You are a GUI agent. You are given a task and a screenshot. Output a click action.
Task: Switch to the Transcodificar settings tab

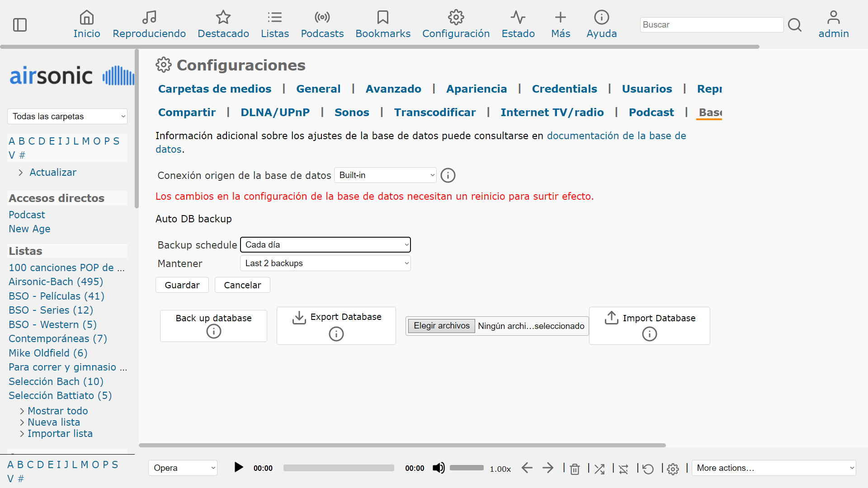click(434, 112)
